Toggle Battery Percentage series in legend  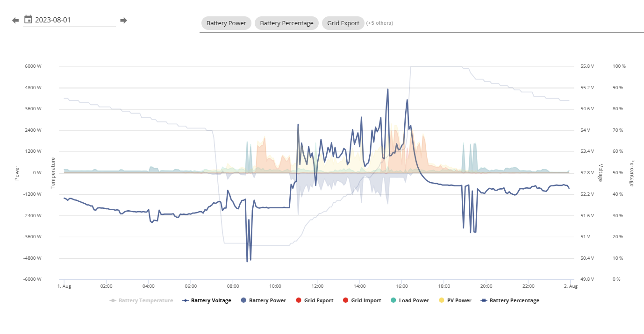tap(510, 300)
